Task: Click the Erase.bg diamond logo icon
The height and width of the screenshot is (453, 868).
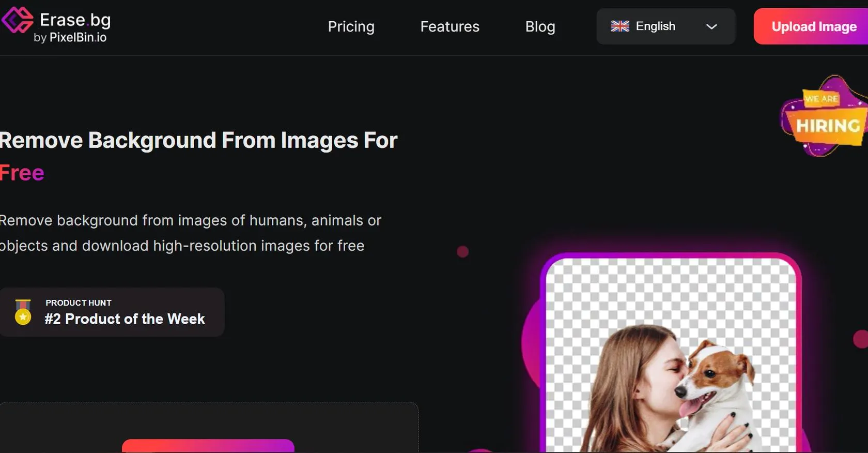Action: 18,20
